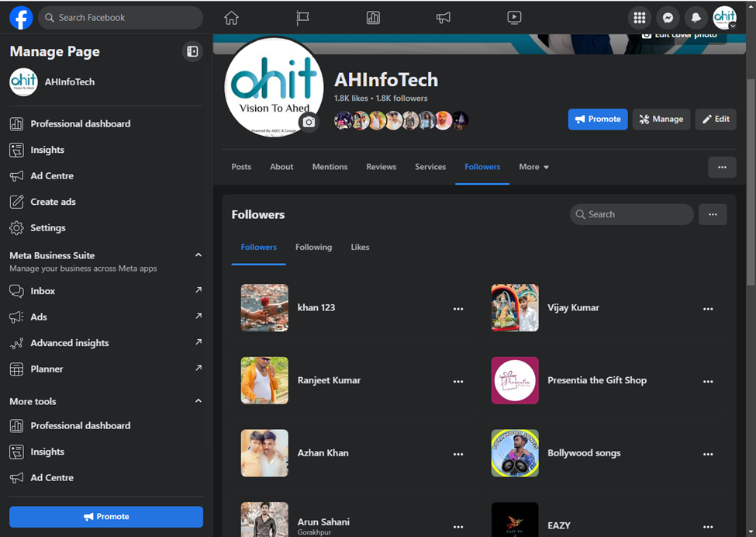
Task: Open the Followers section more options button
Action: 713,214
